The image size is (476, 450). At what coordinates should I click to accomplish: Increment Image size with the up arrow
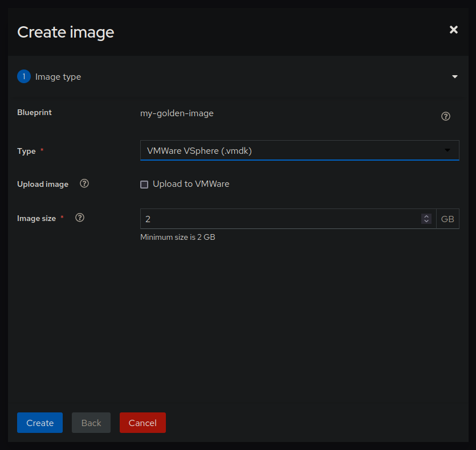(426, 215)
